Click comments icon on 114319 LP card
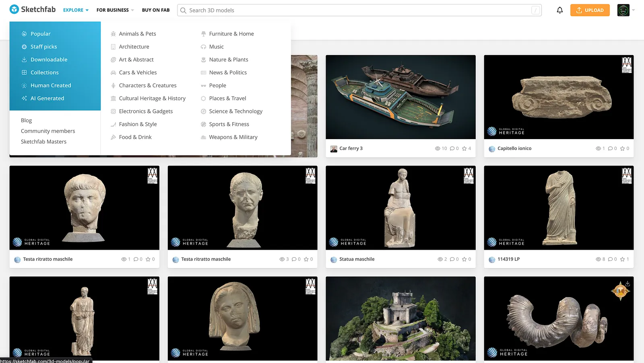Image resolution: width=644 pixels, height=363 pixels. point(610,259)
